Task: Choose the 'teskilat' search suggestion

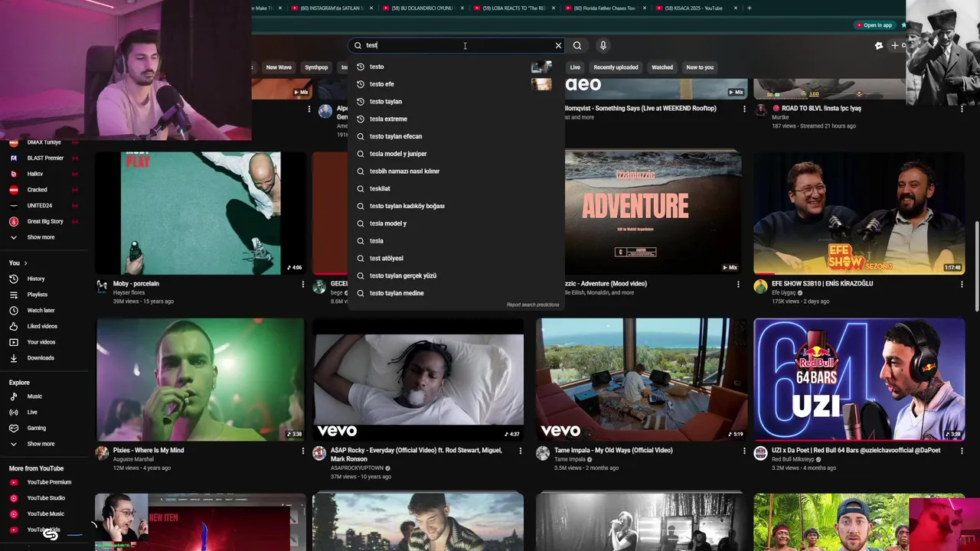Action: 456,188
